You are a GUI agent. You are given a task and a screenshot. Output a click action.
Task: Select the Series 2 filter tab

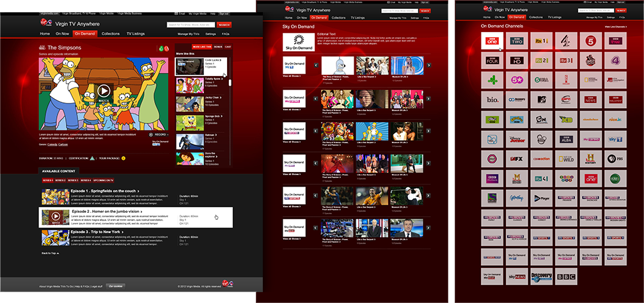tap(61, 181)
